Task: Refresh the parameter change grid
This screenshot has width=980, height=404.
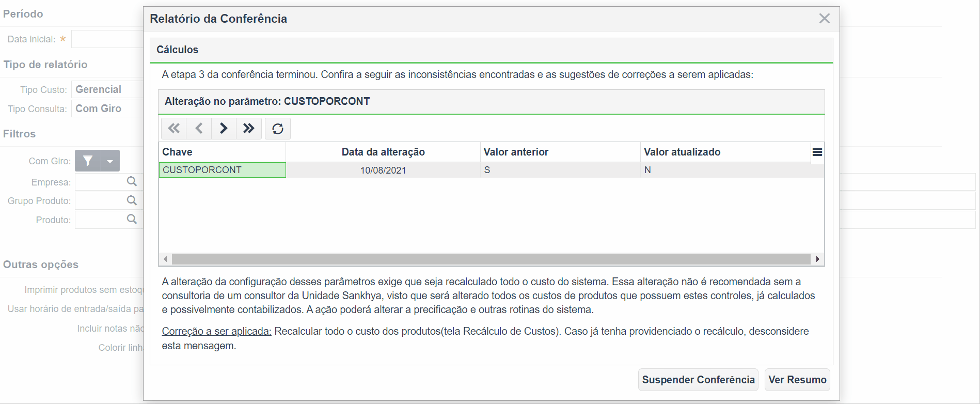Action: coord(278,129)
